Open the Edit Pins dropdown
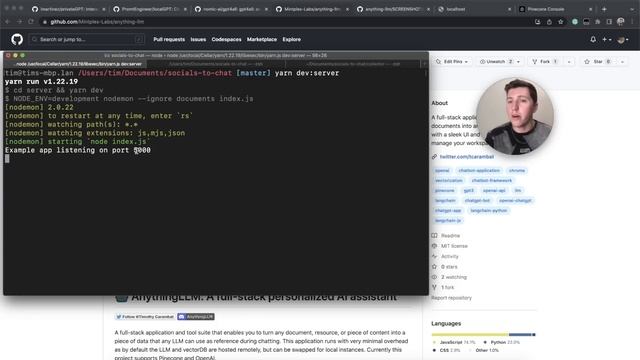The image size is (640, 360). (452, 62)
